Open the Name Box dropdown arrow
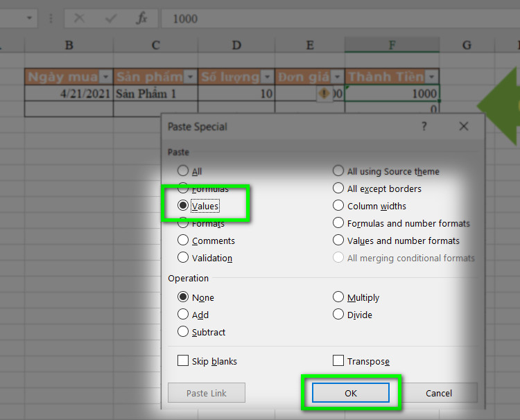This screenshot has width=520, height=420. tap(30, 18)
